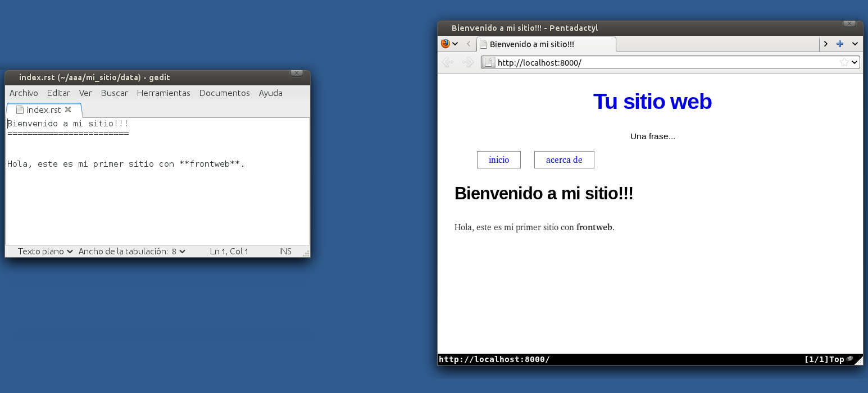Close the gedit window

point(297,73)
